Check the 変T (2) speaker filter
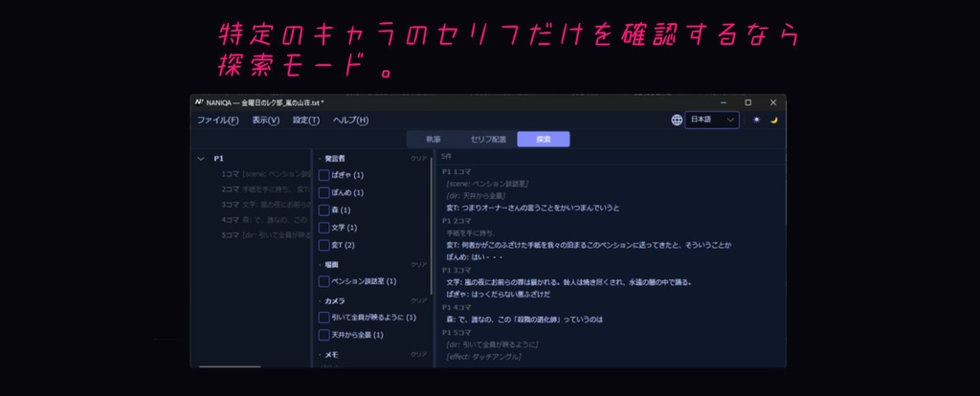980x396 pixels. [323, 245]
